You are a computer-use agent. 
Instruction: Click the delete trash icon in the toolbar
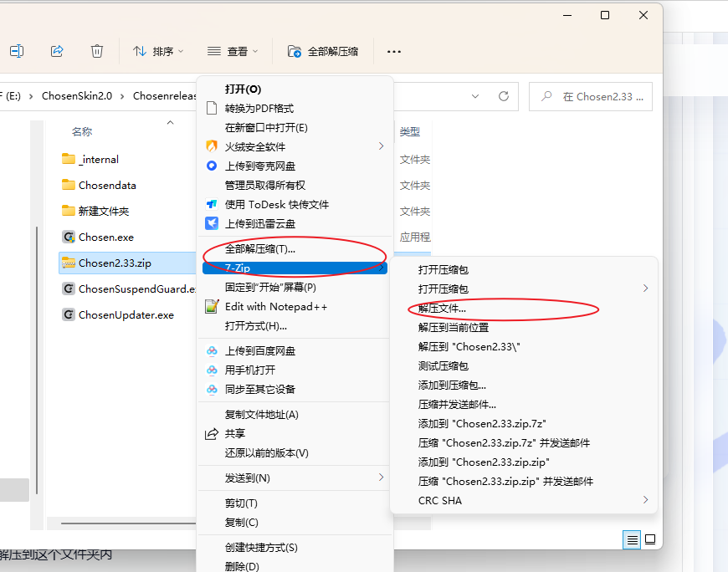click(x=96, y=51)
